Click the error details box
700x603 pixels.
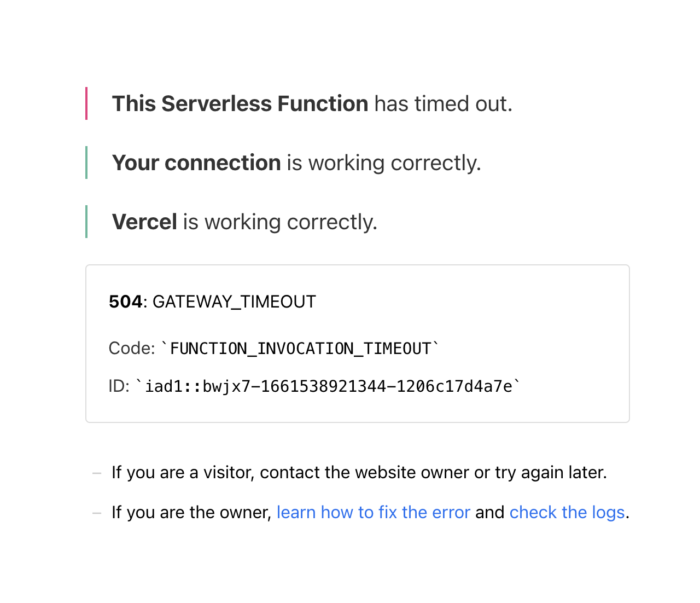(357, 344)
